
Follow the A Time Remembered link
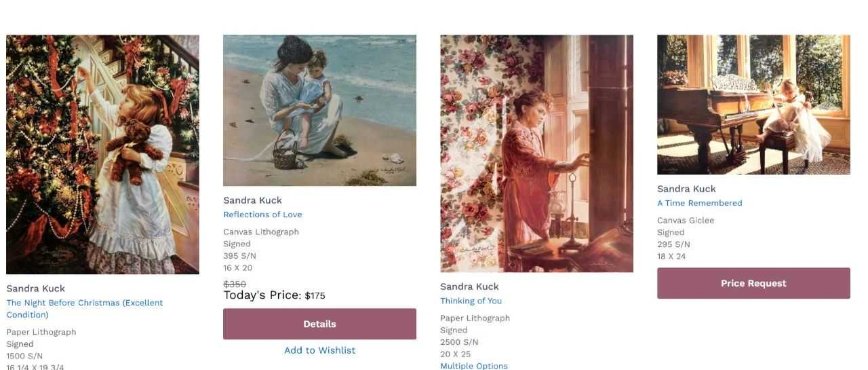point(699,203)
